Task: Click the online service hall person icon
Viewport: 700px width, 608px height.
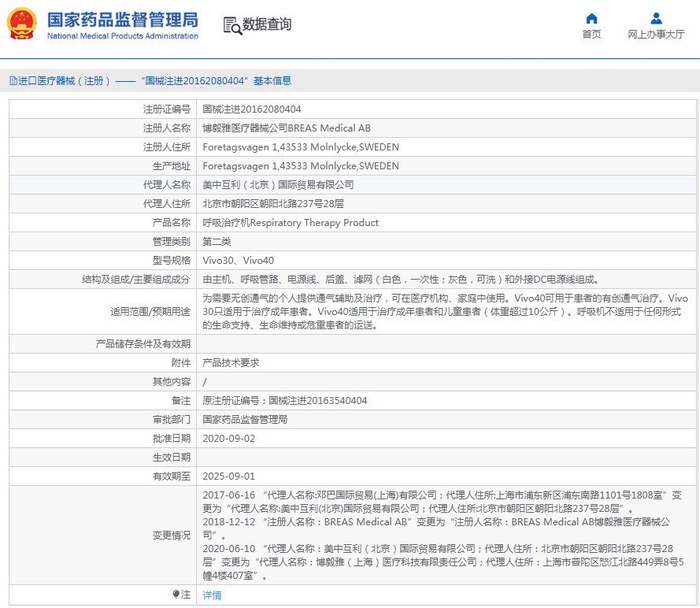Action: [656, 18]
